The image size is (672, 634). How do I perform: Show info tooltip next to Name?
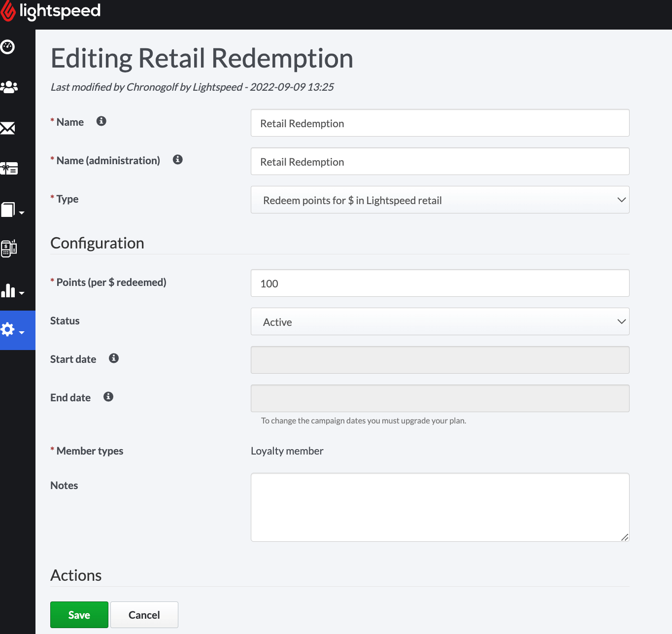pos(101,121)
